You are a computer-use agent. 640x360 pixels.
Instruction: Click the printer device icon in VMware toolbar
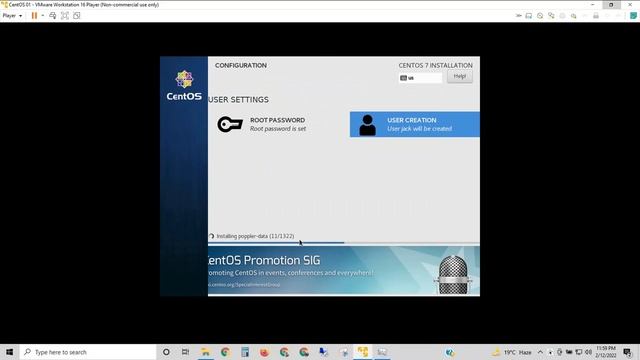596,16
